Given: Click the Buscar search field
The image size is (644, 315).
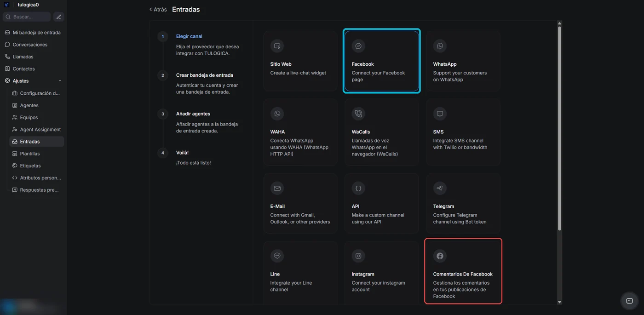Looking at the screenshot, I should [x=27, y=17].
